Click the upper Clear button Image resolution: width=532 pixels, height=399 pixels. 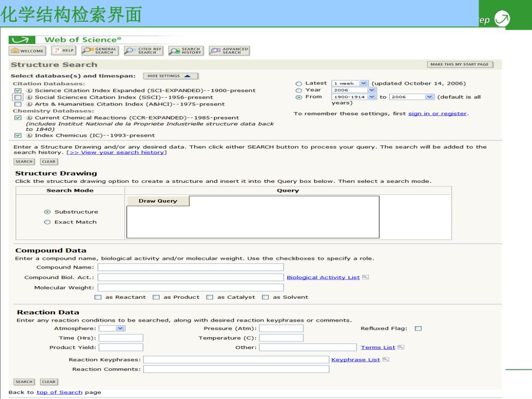pyautogui.click(x=49, y=162)
